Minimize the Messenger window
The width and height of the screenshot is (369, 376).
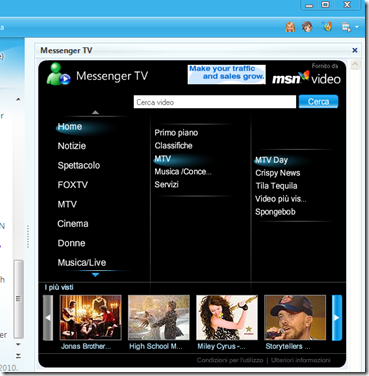pos(309,5)
